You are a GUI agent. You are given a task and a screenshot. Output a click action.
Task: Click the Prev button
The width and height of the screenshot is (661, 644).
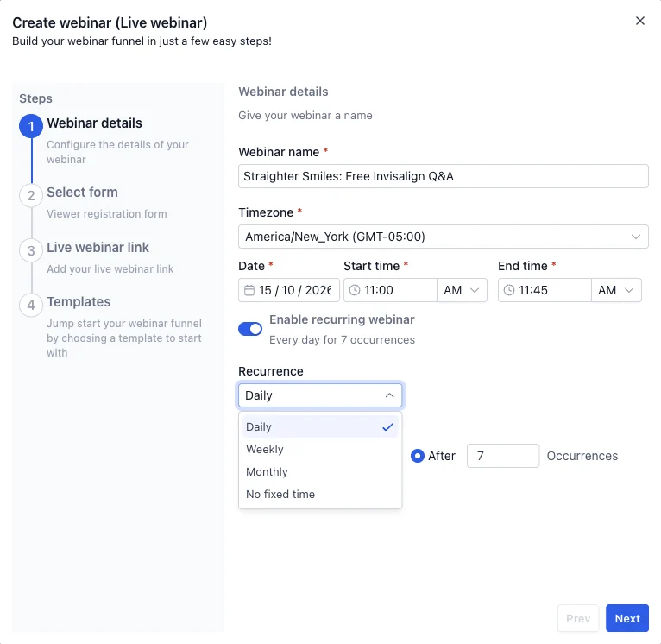pyautogui.click(x=578, y=618)
